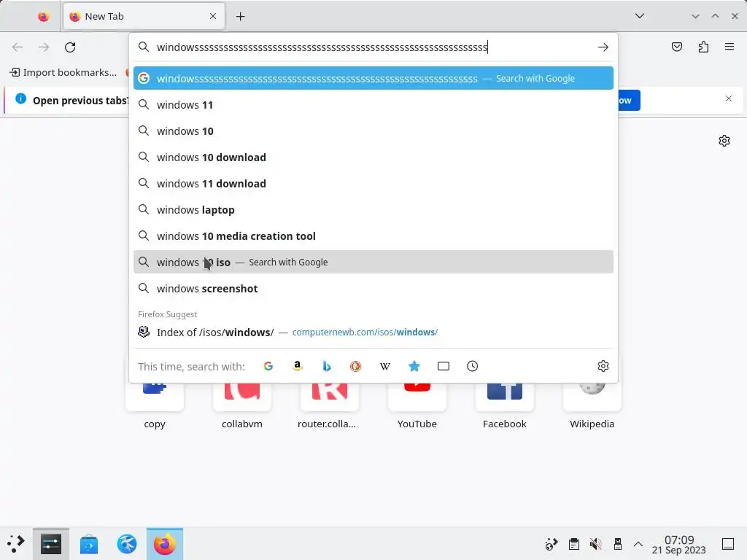Search this time with Google icon

click(268, 366)
